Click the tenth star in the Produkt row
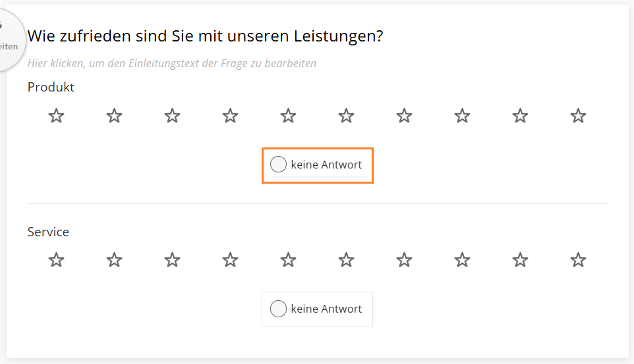This screenshot has height=364, width=634. point(579,117)
